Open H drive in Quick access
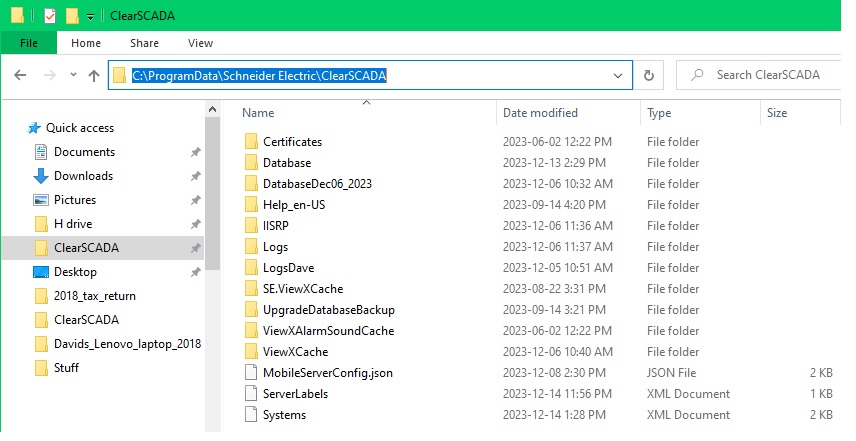 point(73,224)
